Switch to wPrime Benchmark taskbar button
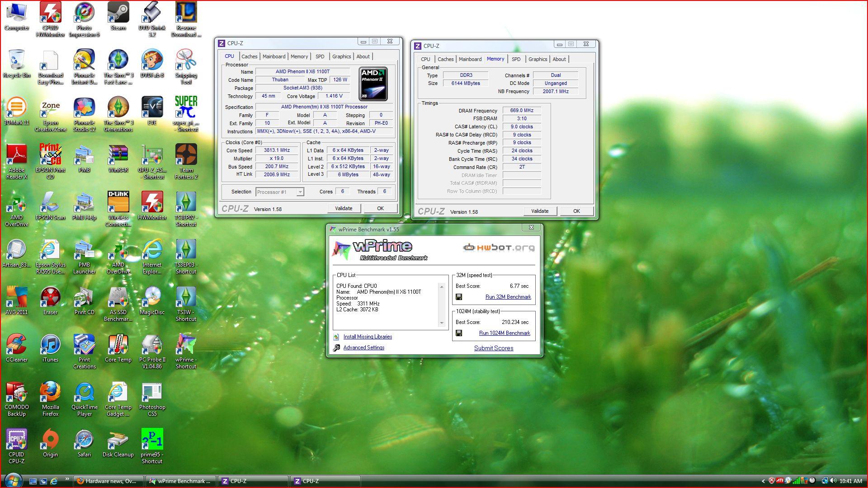 pyautogui.click(x=180, y=481)
